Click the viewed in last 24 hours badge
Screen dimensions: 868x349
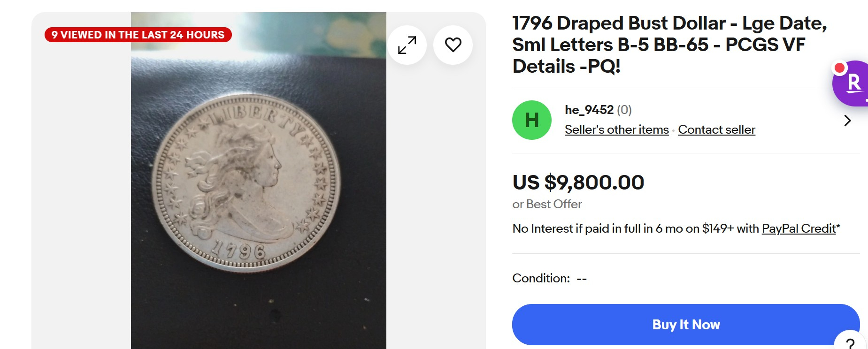tap(138, 35)
